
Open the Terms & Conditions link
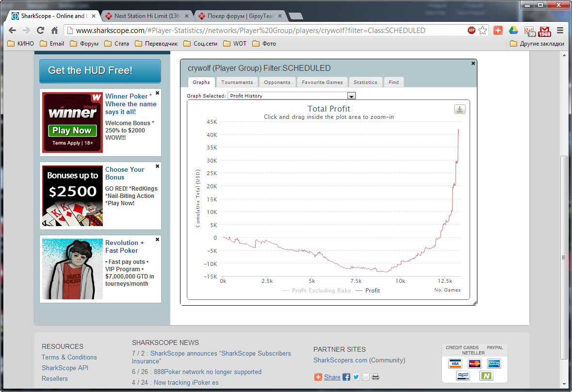69,357
